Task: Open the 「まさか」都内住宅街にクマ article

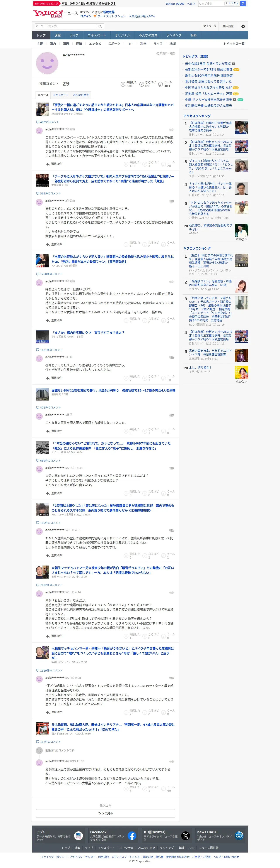Action: 88,333
